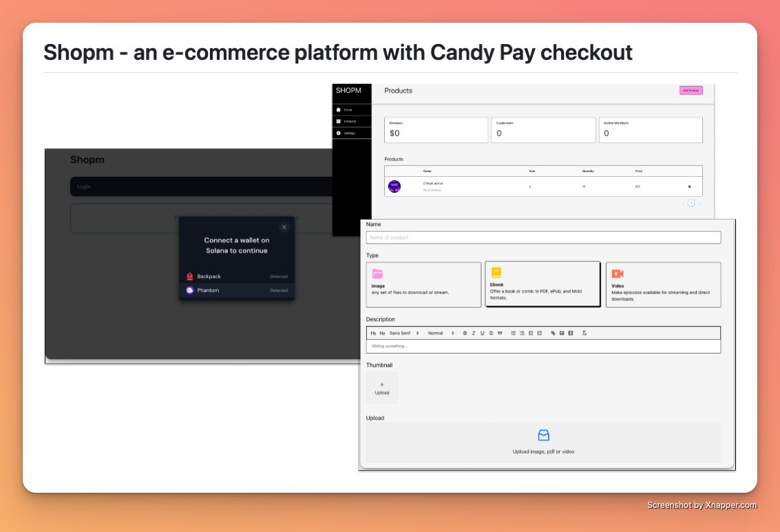This screenshot has width=780, height=532.
Task: Open the Normal size dropdown
Action: (441, 333)
